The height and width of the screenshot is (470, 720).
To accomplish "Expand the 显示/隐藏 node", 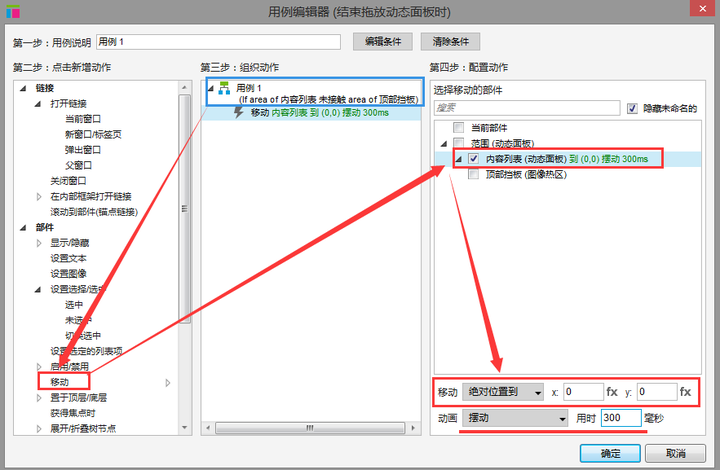I will (39, 243).
